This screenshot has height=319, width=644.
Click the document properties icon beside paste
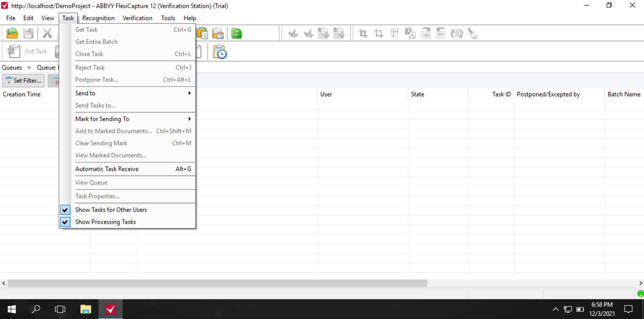(x=218, y=33)
